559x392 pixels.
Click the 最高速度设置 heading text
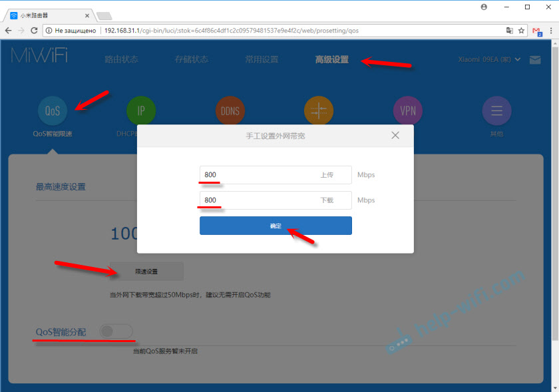click(x=61, y=186)
